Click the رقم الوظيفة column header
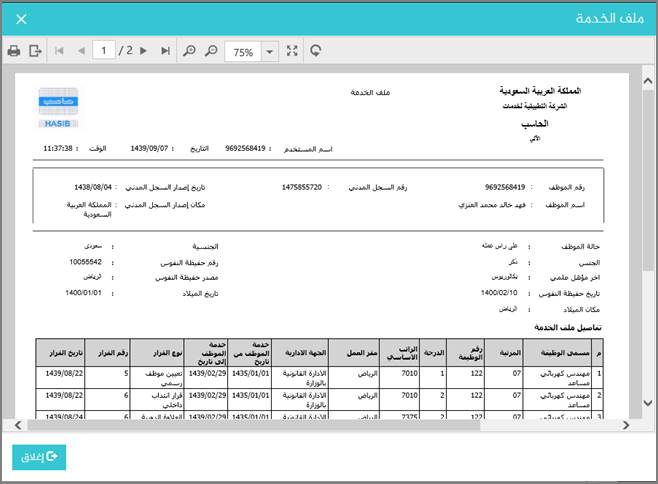Viewport: 658px width, 484px height. [x=466, y=353]
